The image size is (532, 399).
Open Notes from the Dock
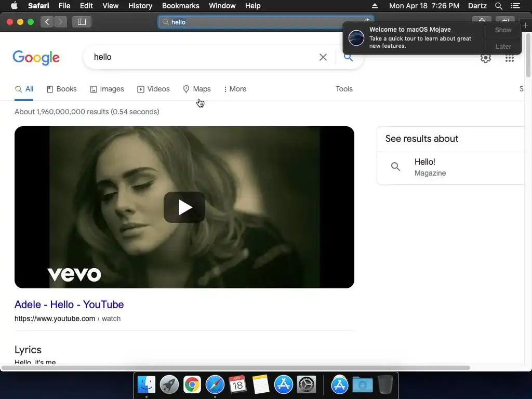(x=261, y=385)
